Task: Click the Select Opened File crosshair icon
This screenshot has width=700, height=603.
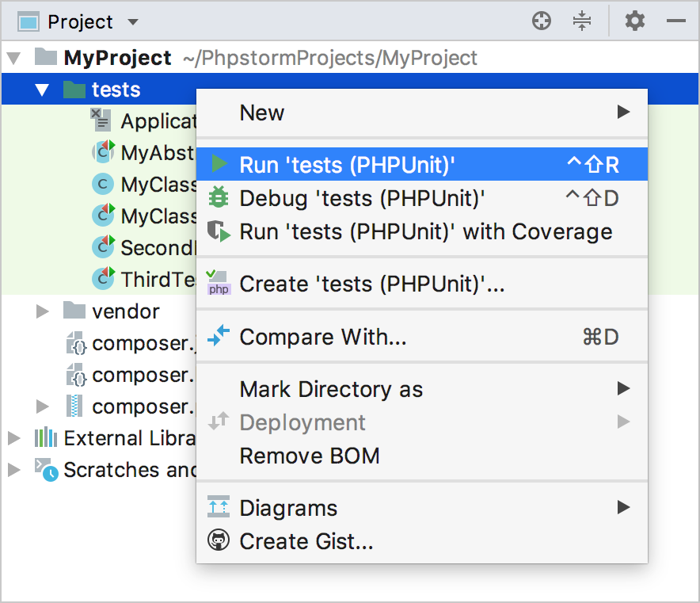Action: 542,21
